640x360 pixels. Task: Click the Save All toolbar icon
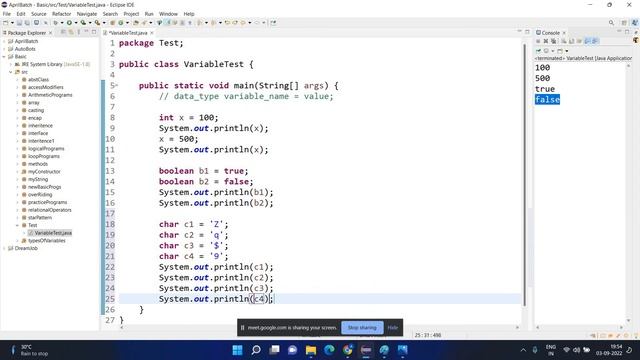point(27,23)
